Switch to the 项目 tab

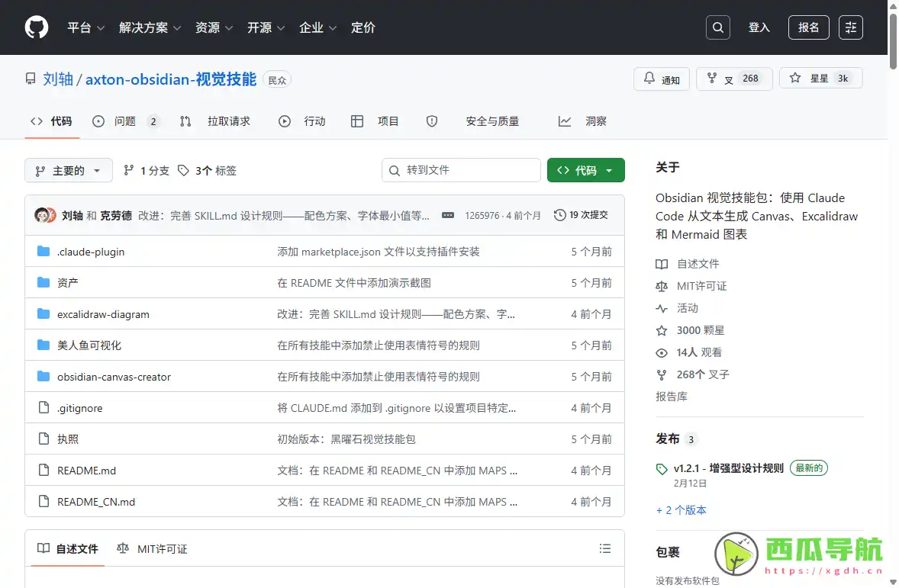375,121
